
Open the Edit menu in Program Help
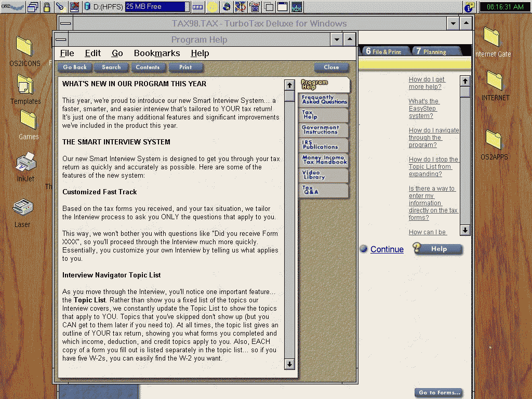click(x=92, y=54)
